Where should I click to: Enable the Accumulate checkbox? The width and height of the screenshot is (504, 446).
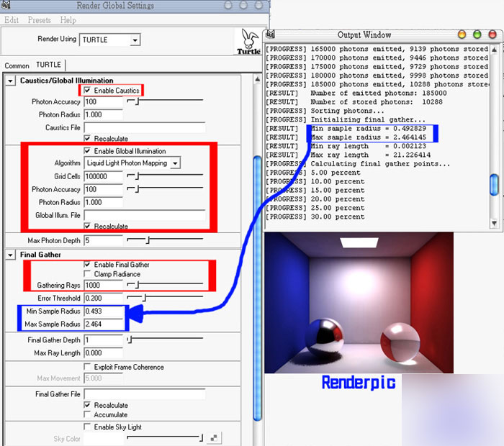coord(87,414)
